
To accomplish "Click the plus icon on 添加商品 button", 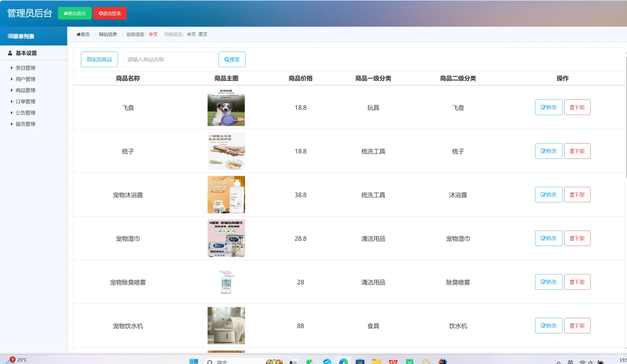I will (89, 59).
